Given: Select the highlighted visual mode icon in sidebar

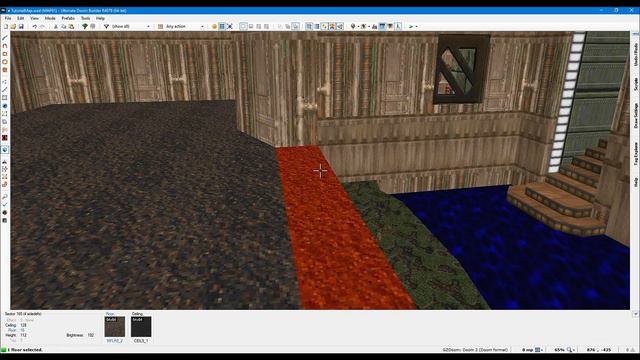Looking at the screenshot, I should tap(5, 150).
